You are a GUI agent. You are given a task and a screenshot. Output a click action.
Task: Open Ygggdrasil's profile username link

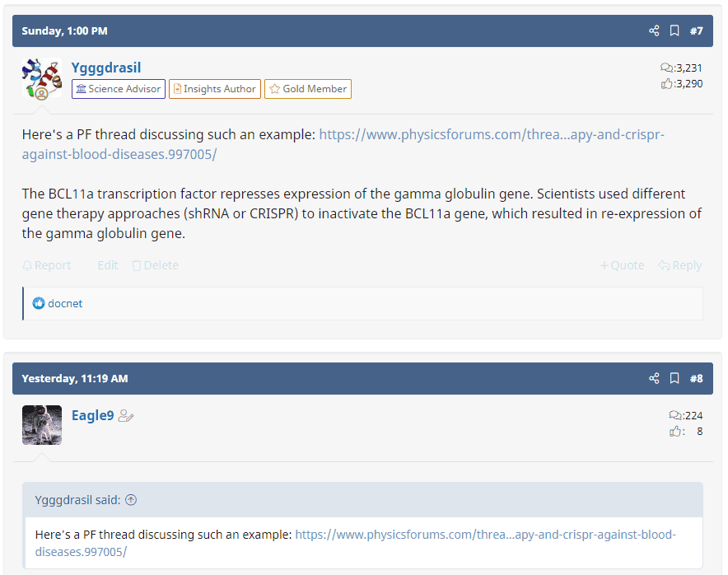(x=106, y=68)
